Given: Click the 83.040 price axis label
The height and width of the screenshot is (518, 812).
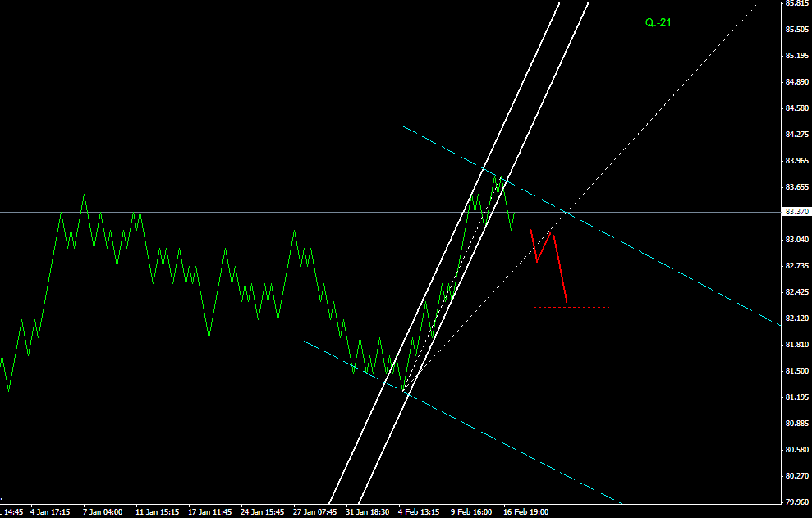Looking at the screenshot, I should [x=797, y=240].
